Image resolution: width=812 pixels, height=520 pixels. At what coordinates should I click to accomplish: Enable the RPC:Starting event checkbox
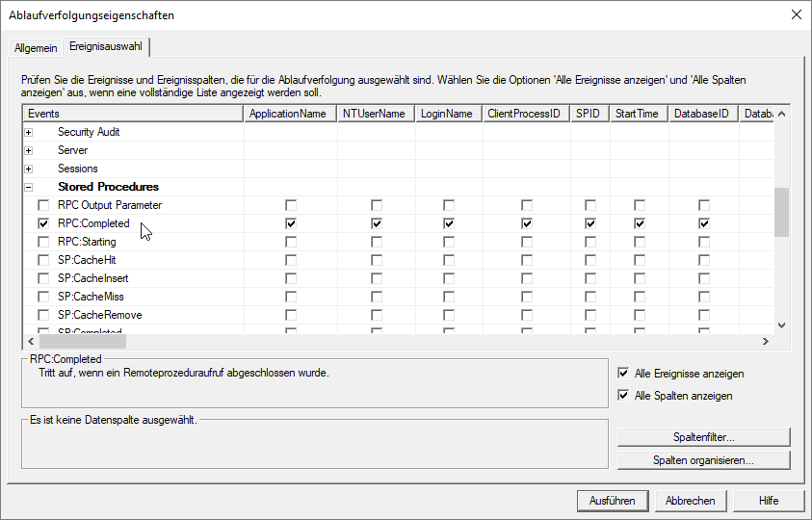point(42,242)
